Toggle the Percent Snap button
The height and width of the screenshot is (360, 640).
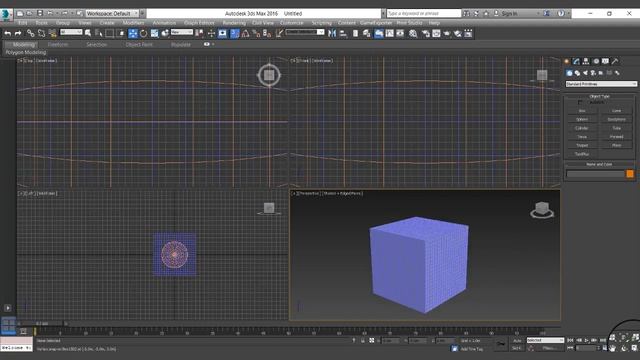[256, 33]
